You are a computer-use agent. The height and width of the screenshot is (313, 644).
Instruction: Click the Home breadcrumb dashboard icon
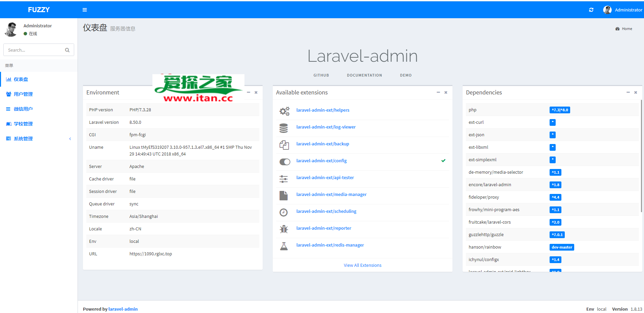tap(617, 29)
